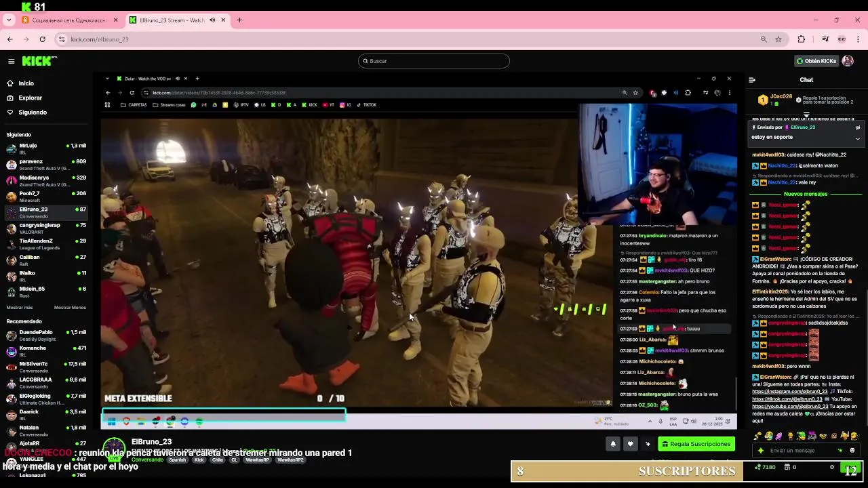
Task: Go to Inicio in sidebar
Action: pos(26,83)
